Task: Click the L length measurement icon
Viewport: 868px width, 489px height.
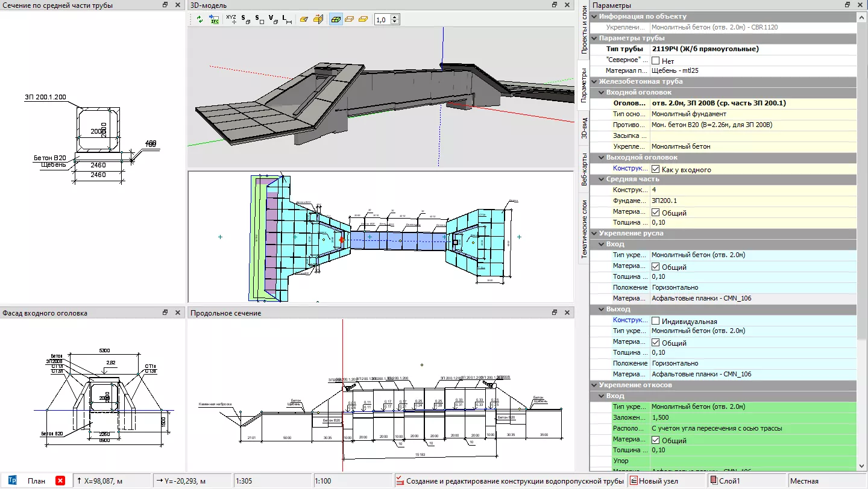Action: pos(288,19)
